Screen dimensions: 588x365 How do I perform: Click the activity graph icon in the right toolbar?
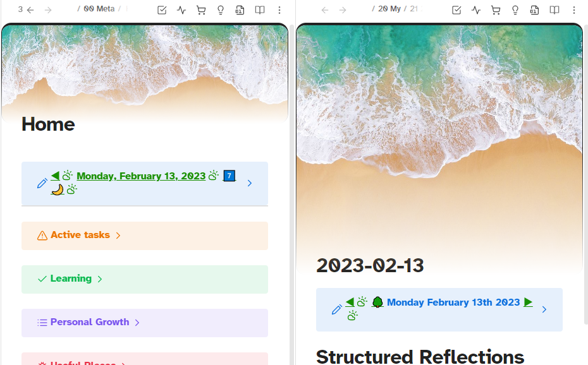[475, 10]
